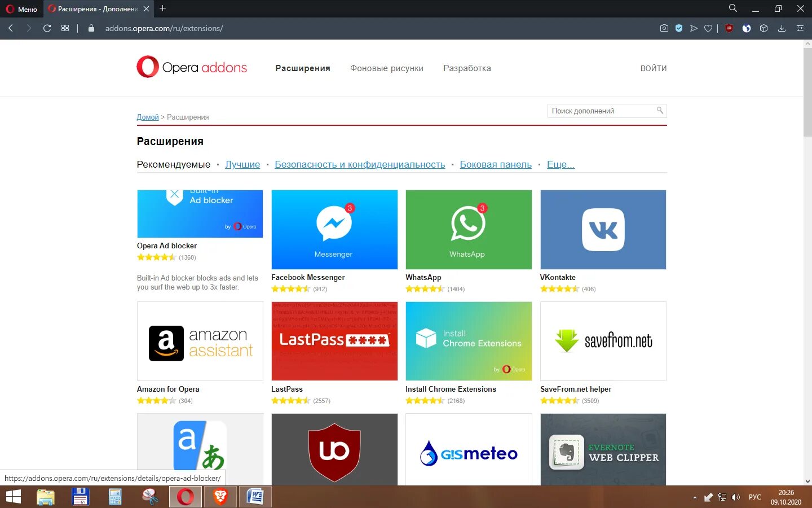
Task: Select the Расширения navigation tab
Action: point(303,68)
